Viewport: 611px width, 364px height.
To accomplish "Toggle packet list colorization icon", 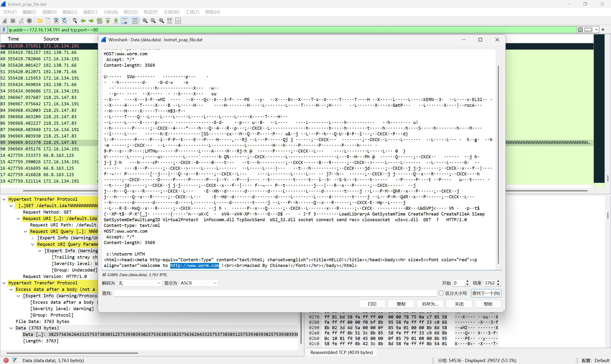I will 135,21.
